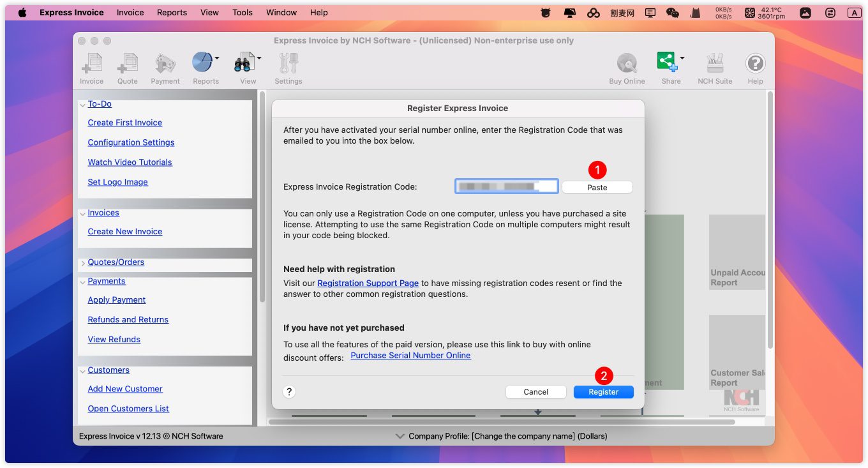Open the Tools menu
The image size is (868, 468).
[242, 12]
